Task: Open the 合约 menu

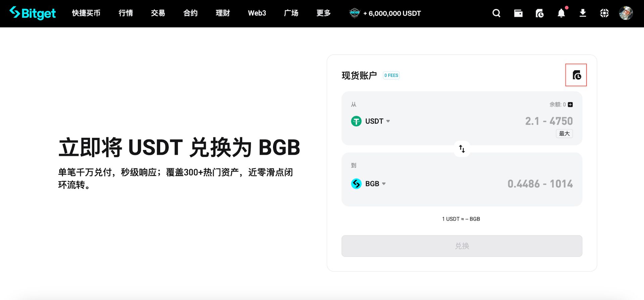Action: (x=191, y=13)
